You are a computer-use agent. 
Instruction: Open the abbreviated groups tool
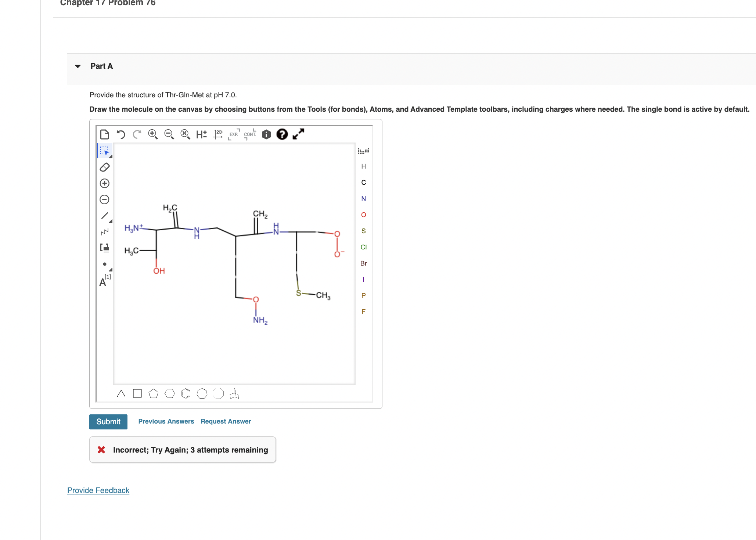click(x=104, y=248)
